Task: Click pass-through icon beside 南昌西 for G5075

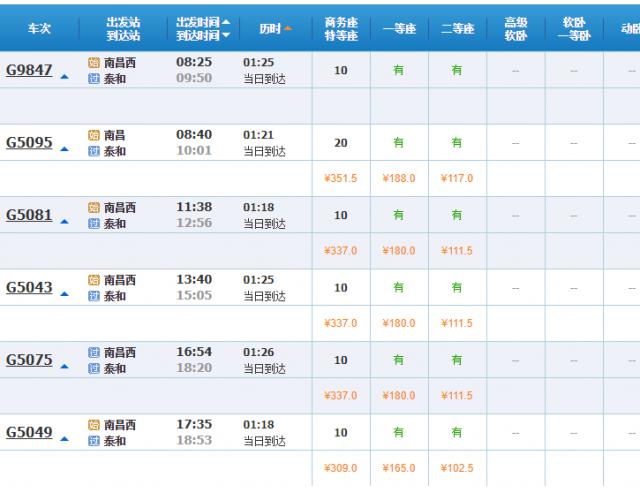Action: (94, 352)
